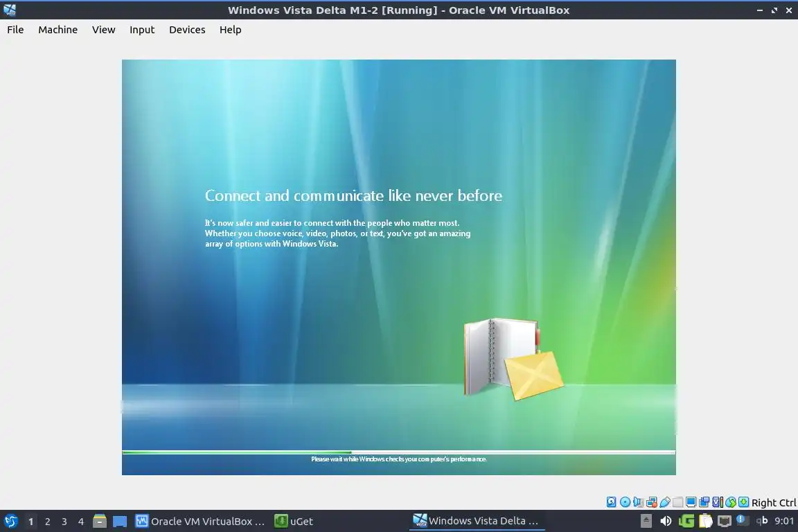Click the paragraph about connecting with people
The image size is (798, 532).
(x=337, y=233)
